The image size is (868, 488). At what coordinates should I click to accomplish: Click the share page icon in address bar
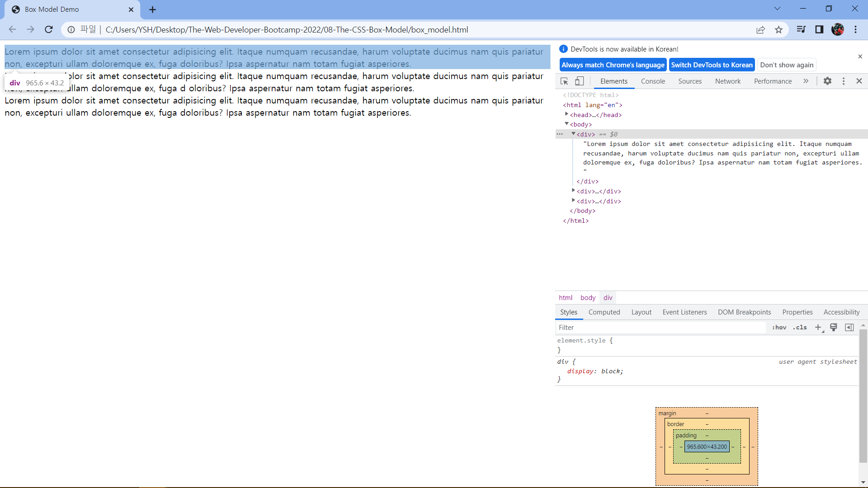(x=760, y=30)
